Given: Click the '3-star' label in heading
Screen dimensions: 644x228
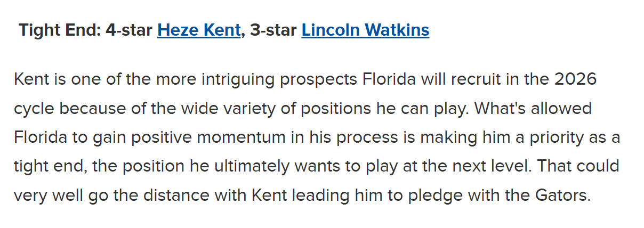Looking at the screenshot, I should click(x=273, y=30).
